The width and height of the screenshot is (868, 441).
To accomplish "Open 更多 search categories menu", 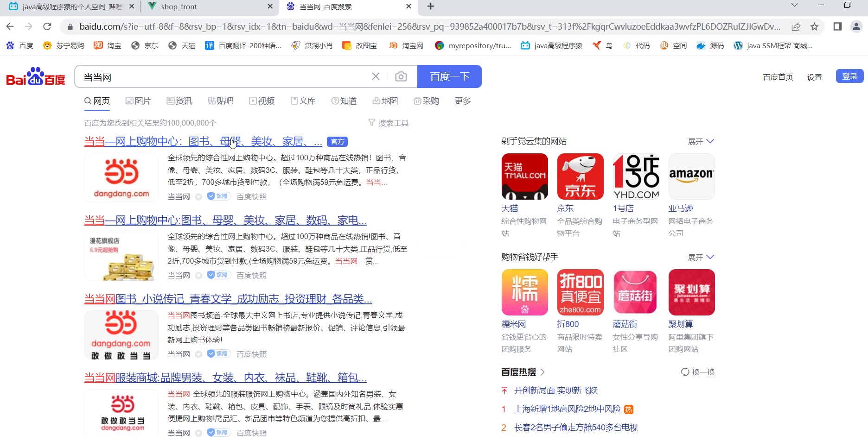I will 463,101.
